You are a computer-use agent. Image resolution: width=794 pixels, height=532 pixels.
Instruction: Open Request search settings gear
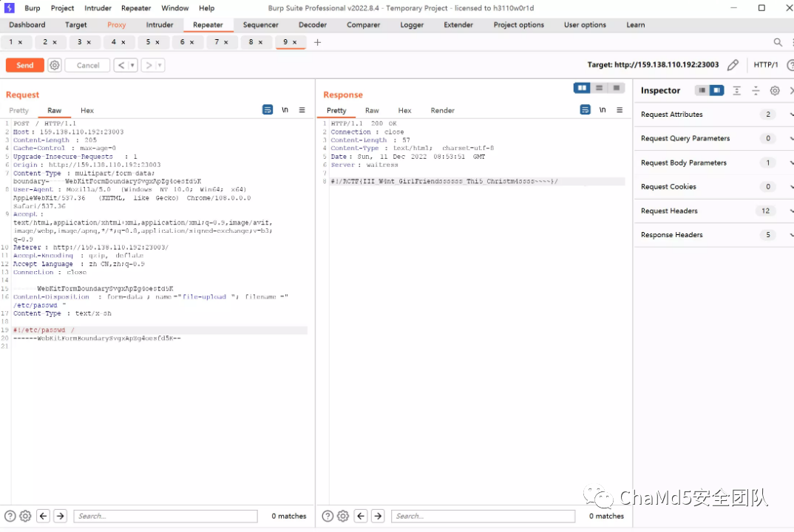click(25, 516)
